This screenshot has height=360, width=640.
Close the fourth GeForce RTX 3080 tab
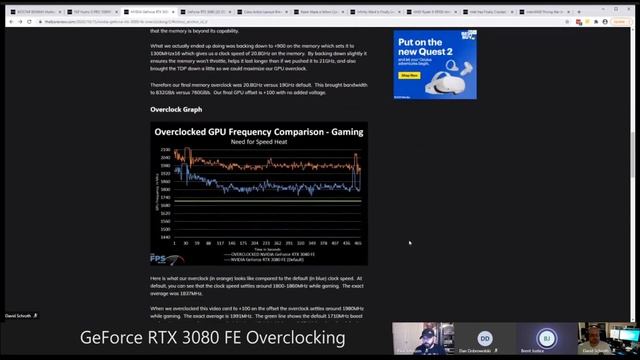click(x=229, y=12)
